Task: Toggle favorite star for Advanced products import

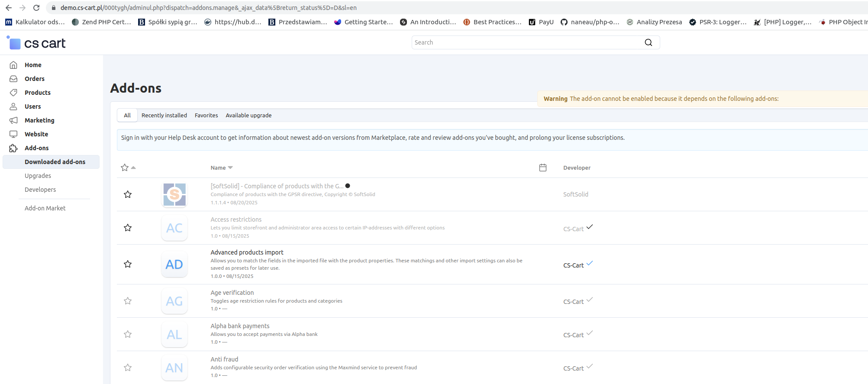Action: 128,264
